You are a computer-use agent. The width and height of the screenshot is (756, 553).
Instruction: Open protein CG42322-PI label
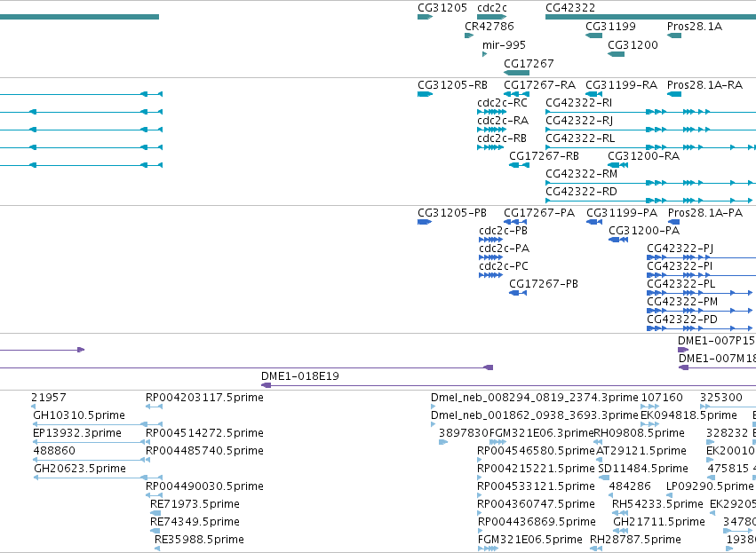680,266
